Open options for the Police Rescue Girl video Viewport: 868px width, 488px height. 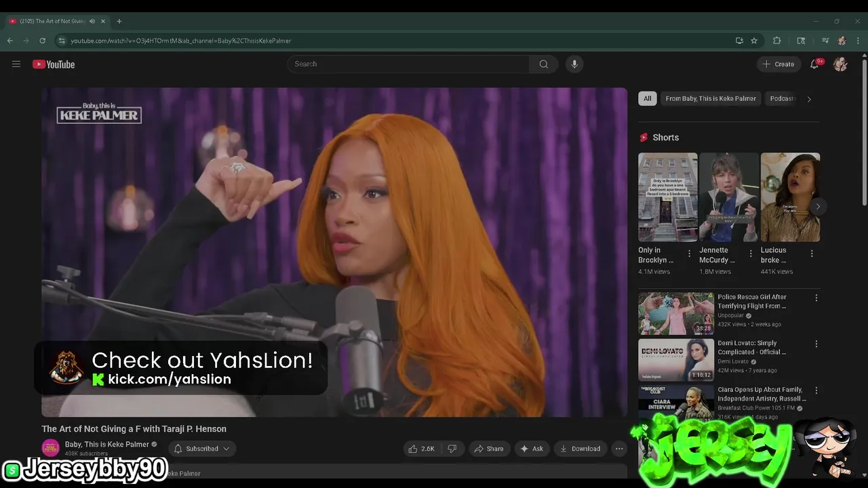(816, 298)
